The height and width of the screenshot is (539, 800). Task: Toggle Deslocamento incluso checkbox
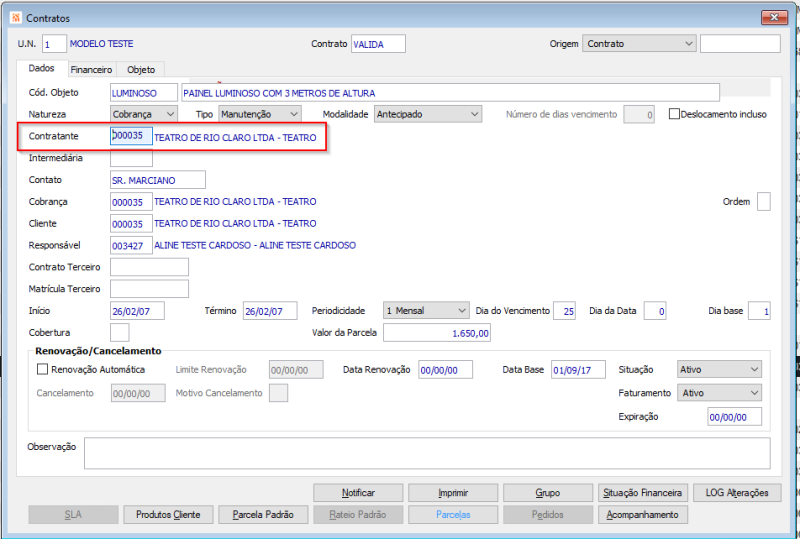[x=674, y=114]
